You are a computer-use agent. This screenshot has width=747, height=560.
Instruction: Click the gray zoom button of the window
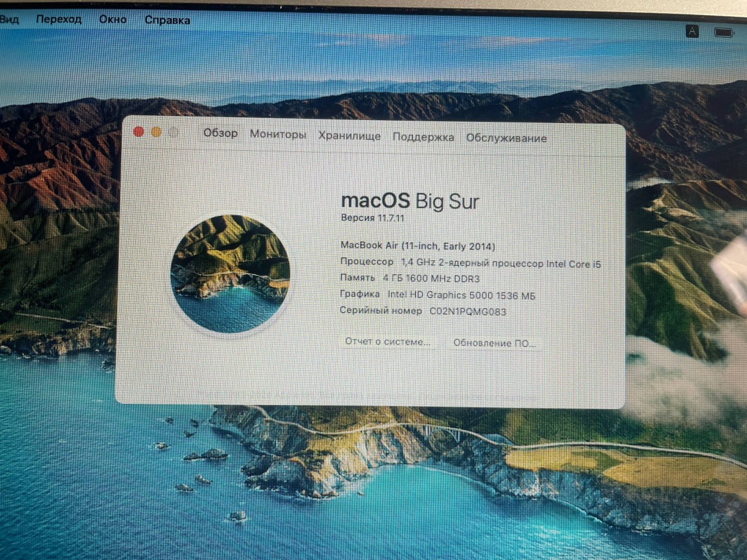coord(173,132)
